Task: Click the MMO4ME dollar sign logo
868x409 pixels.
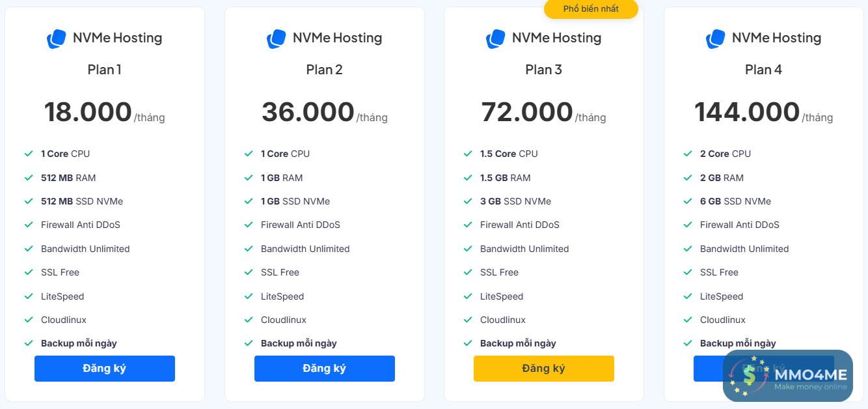Action: (x=750, y=376)
